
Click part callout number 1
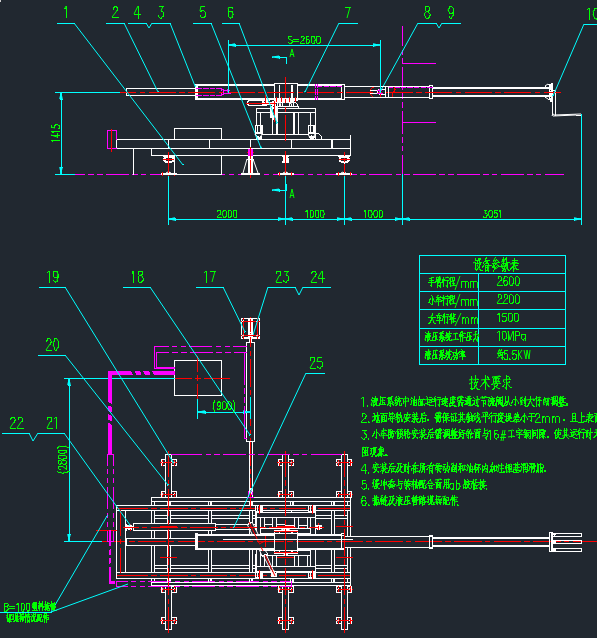point(66,13)
